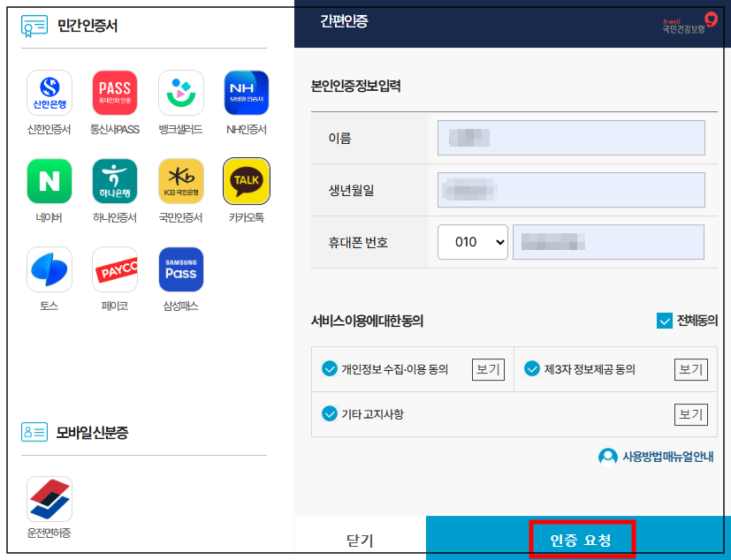The height and width of the screenshot is (560, 731).
Task: Select the 운전면허증 mobile ID icon
Action: pyautogui.click(x=49, y=499)
